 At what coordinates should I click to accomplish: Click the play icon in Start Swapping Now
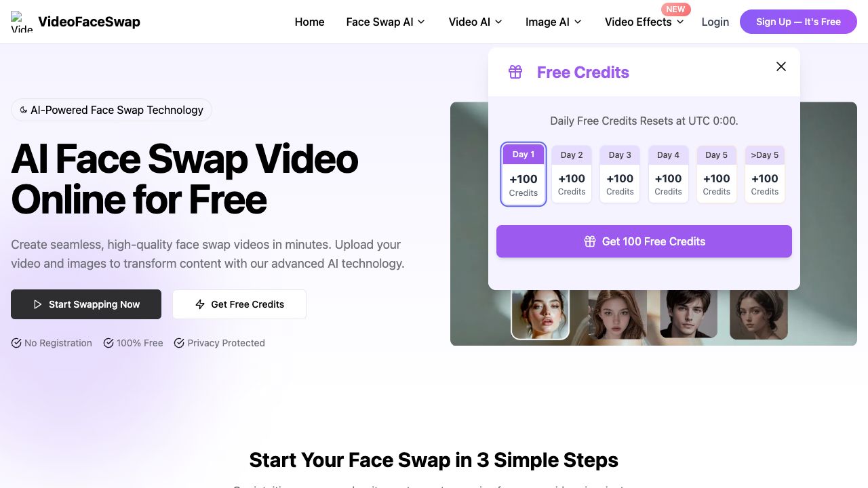[x=38, y=304]
